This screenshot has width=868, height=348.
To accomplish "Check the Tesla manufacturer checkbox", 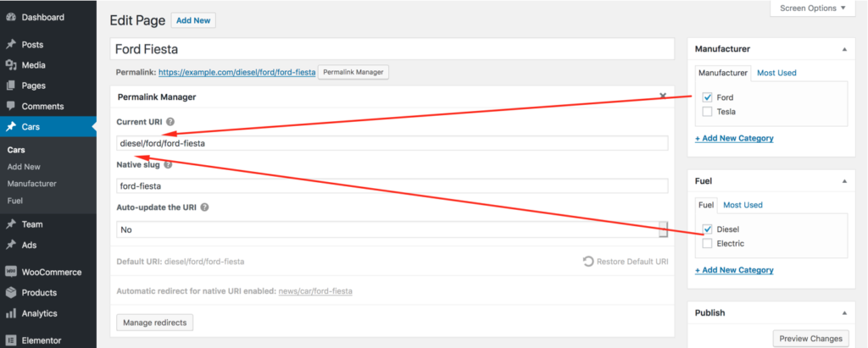I will 707,112.
